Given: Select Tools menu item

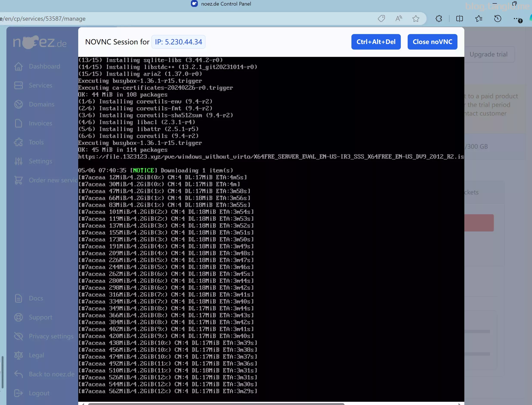Looking at the screenshot, I should (x=36, y=142).
